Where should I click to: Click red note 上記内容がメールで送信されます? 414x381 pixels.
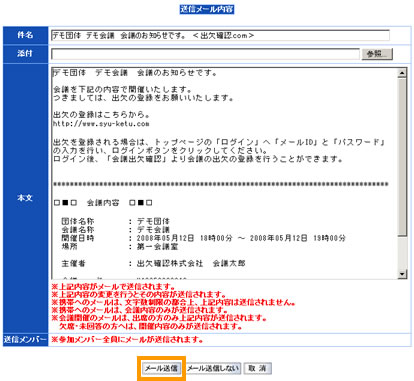point(113,287)
